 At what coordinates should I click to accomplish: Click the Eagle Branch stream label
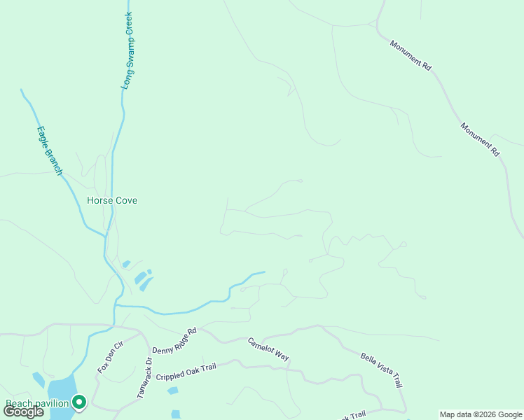50,150
